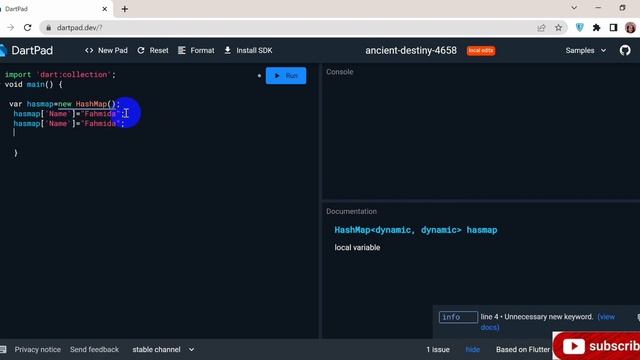Click the keyboard icon in bottom bar
The width and height of the screenshot is (640, 360).
click(3, 349)
